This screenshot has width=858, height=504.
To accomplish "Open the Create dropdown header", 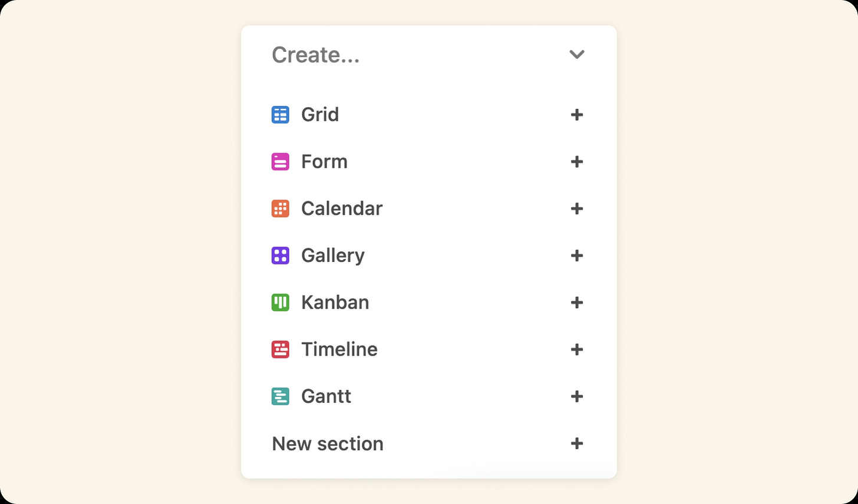I will (316, 54).
